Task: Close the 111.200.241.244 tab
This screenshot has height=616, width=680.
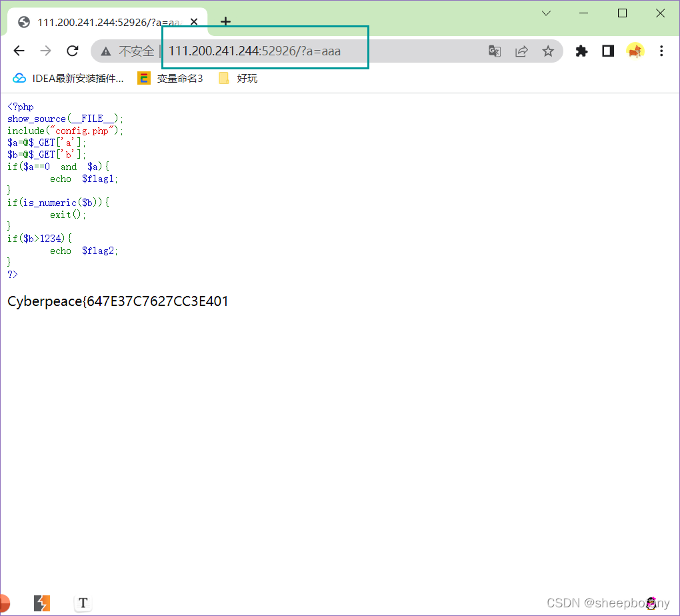Action: [x=194, y=22]
